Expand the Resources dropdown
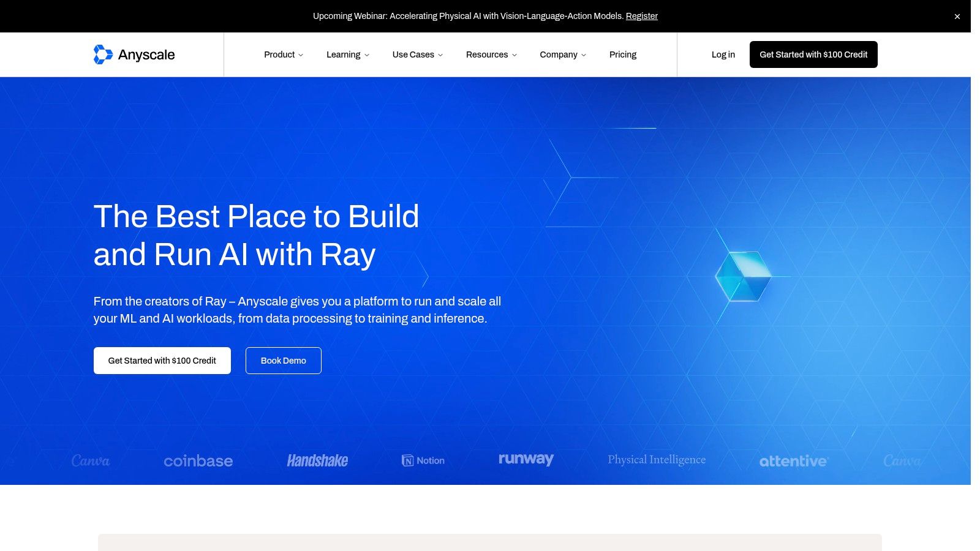This screenshot has height=551, width=980. point(491,54)
